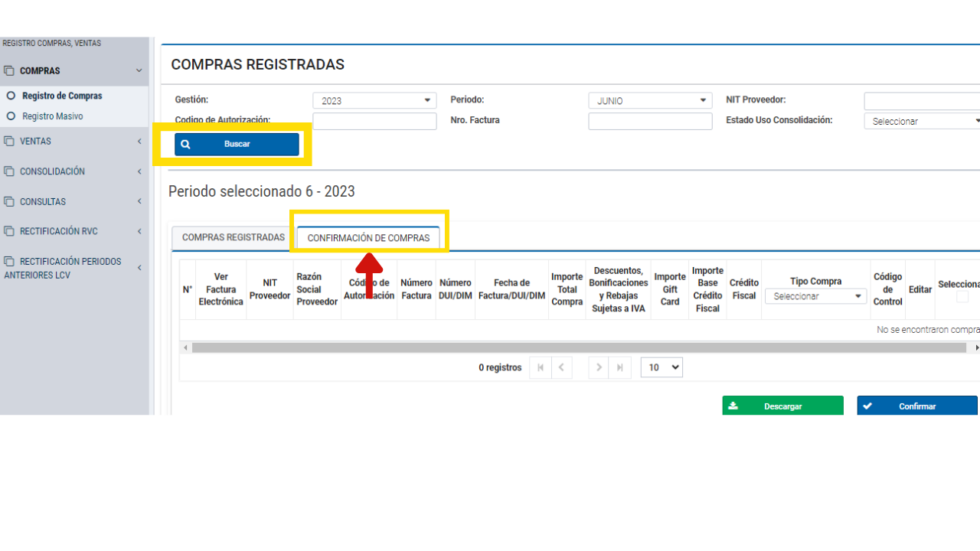Click the Consultas menu icon
This screenshot has width=980, height=551.
click(9, 202)
